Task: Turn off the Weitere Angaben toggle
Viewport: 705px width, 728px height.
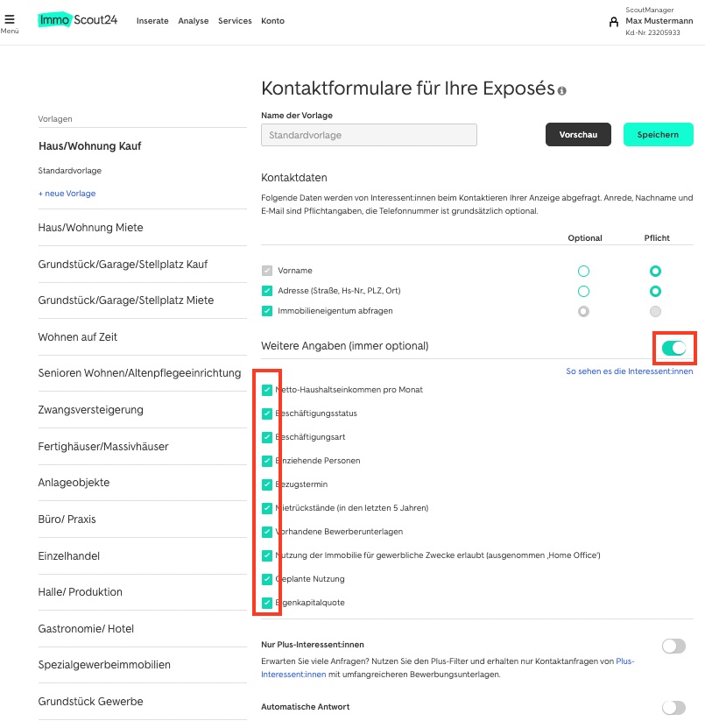Action: click(673, 348)
